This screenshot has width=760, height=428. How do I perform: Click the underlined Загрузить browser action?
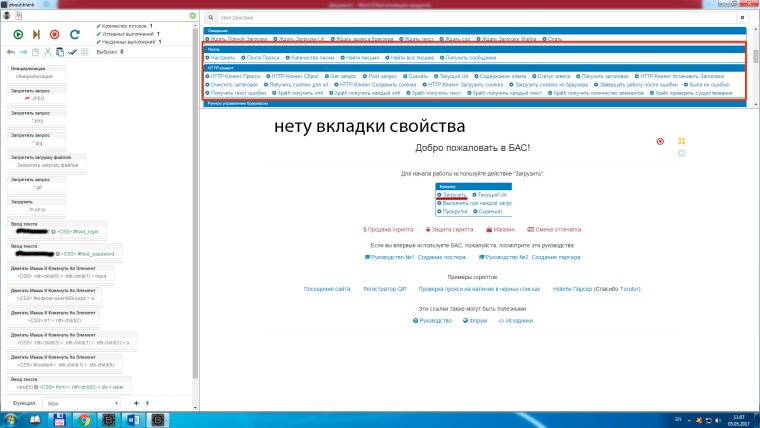[x=454, y=194]
